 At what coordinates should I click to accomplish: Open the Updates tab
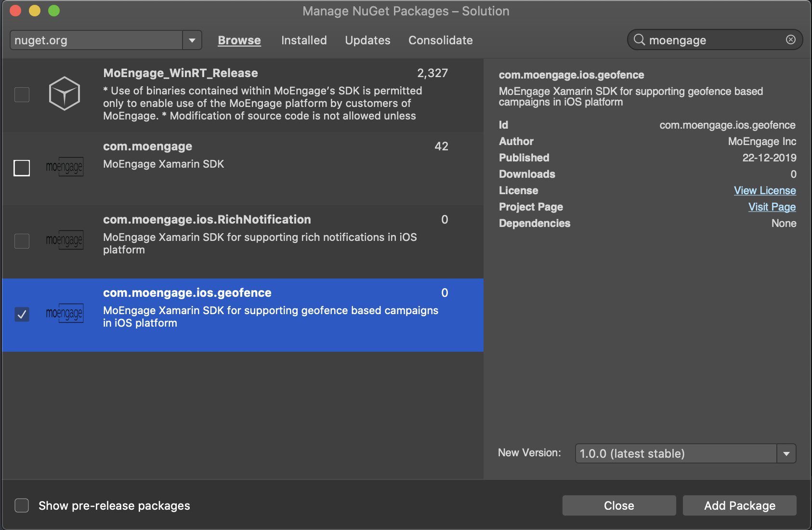coord(367,40)
